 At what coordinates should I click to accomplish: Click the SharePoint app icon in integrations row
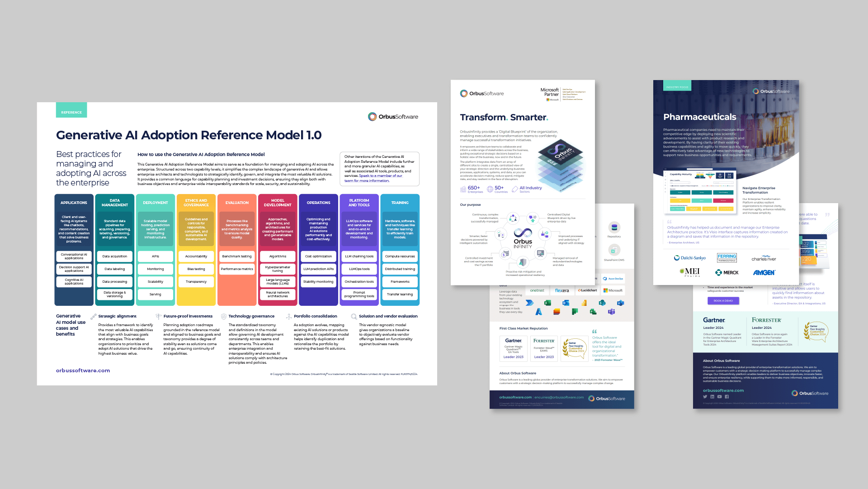pos(602,303)
